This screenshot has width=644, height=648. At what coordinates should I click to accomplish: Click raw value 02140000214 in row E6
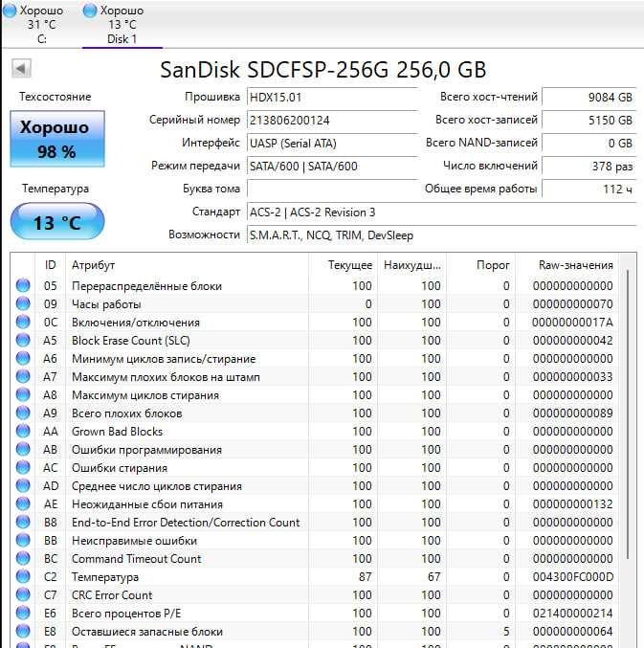572,614
